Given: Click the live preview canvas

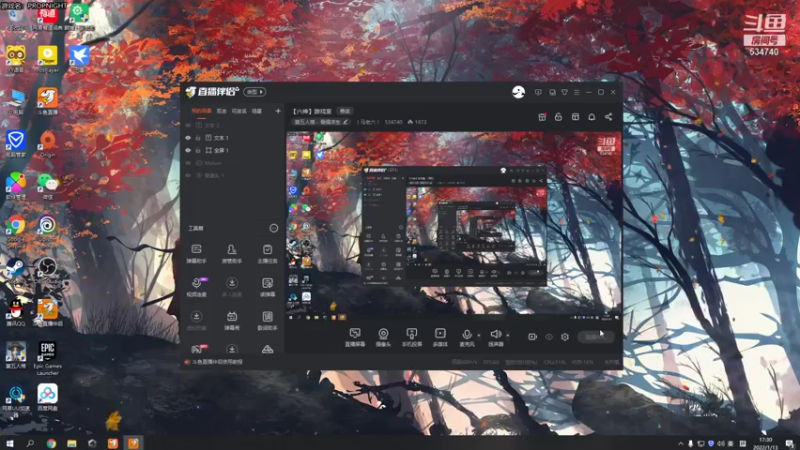Looking at the screenshot, I should [x=454, y=226].
